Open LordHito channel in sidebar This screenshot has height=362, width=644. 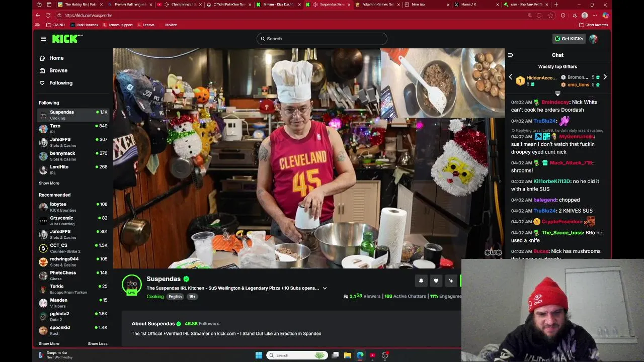point(73,169)
